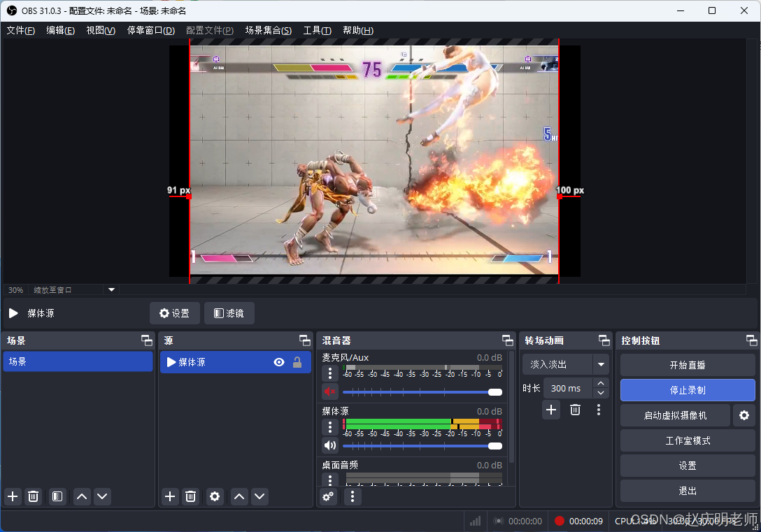Open 设置 in the controls panel

tap(688, 466)
